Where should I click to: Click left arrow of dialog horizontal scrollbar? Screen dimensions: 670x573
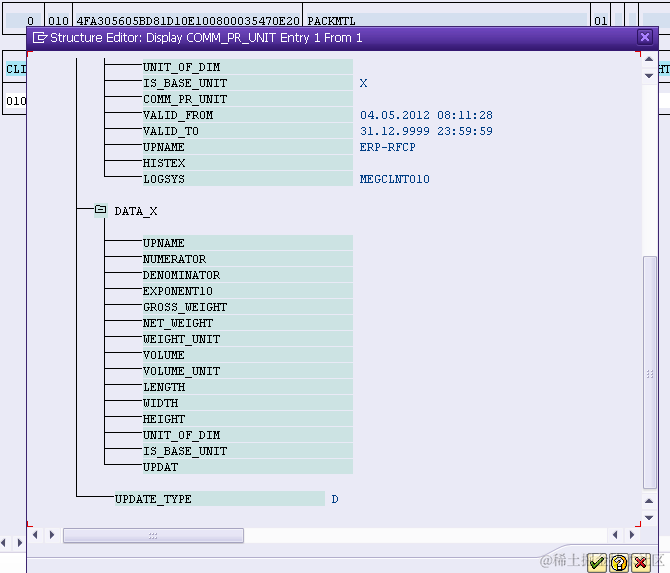35,535
